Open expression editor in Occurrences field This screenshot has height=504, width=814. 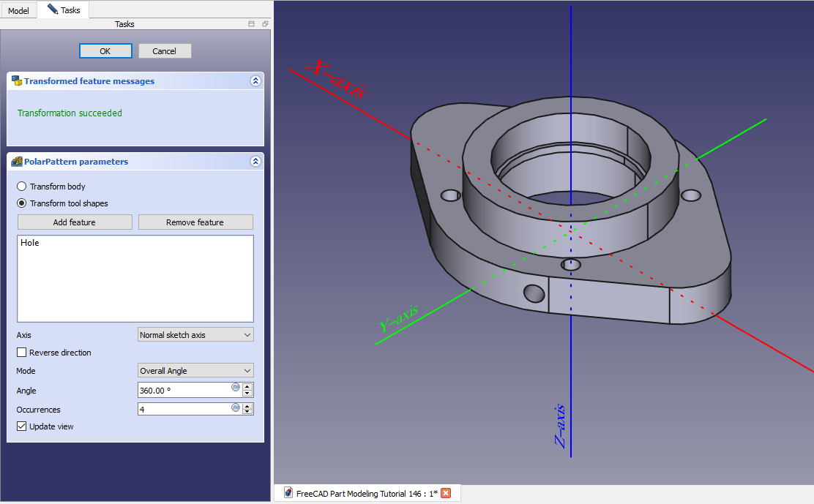coord(236,407)
